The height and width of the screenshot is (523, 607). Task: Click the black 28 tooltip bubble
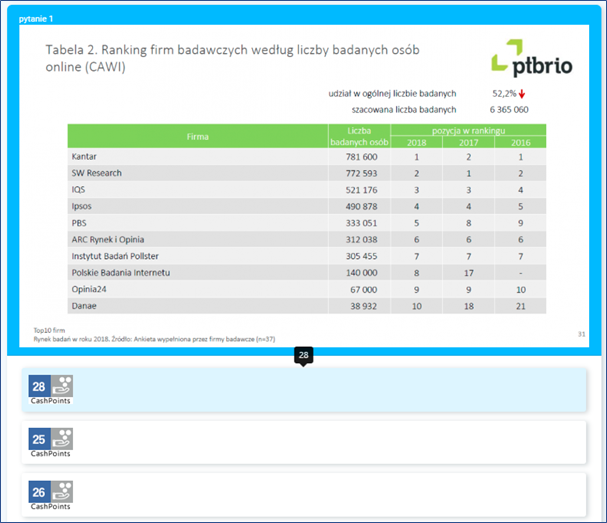[304, 355]
